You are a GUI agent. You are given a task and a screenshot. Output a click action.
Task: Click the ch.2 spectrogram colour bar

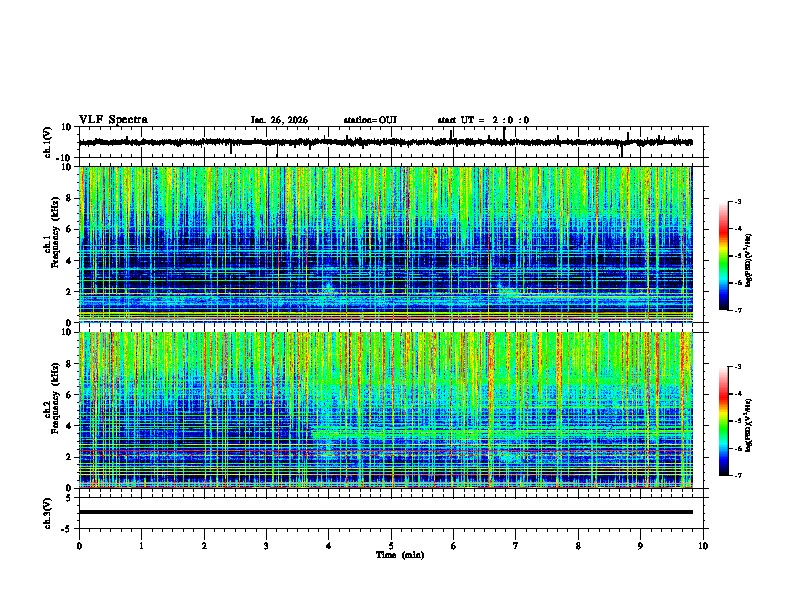[x=723, y=421]
